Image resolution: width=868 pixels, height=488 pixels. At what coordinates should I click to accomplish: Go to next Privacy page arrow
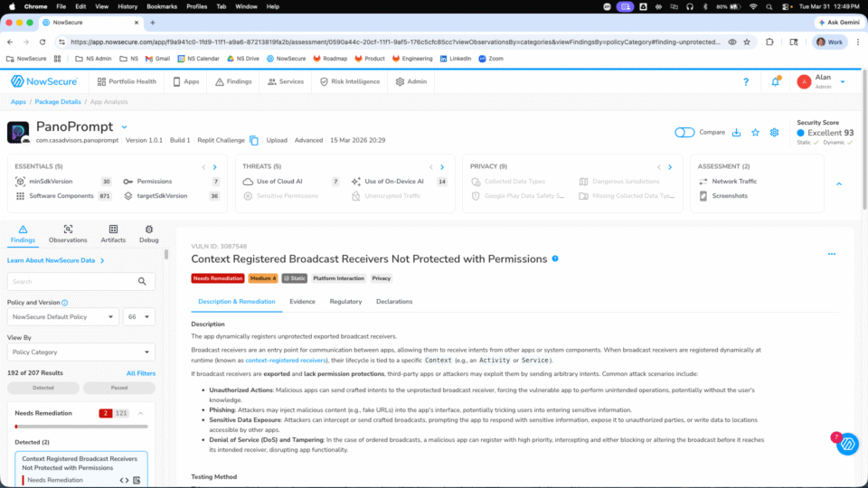670,167
